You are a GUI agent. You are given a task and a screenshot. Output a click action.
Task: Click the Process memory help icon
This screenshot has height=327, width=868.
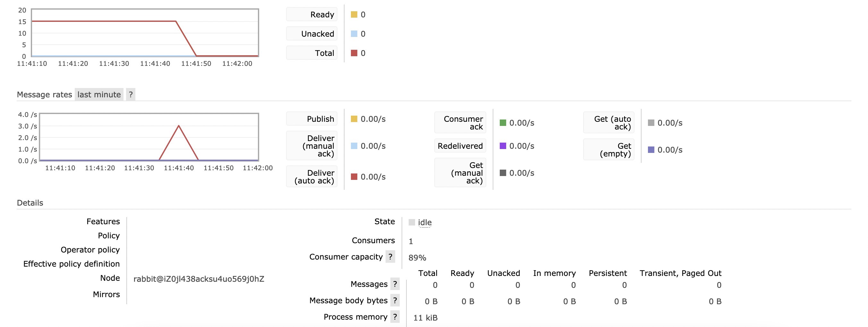395,317
